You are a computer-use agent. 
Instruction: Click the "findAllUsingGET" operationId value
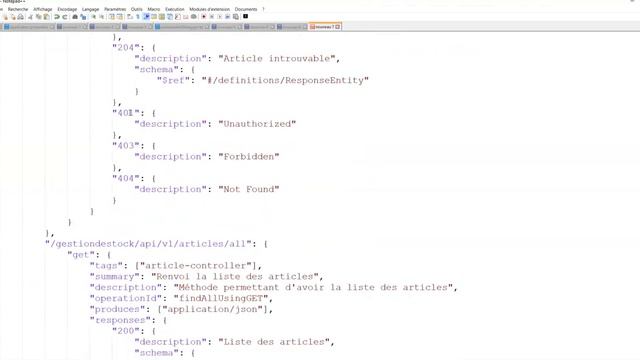click(221, 298)
